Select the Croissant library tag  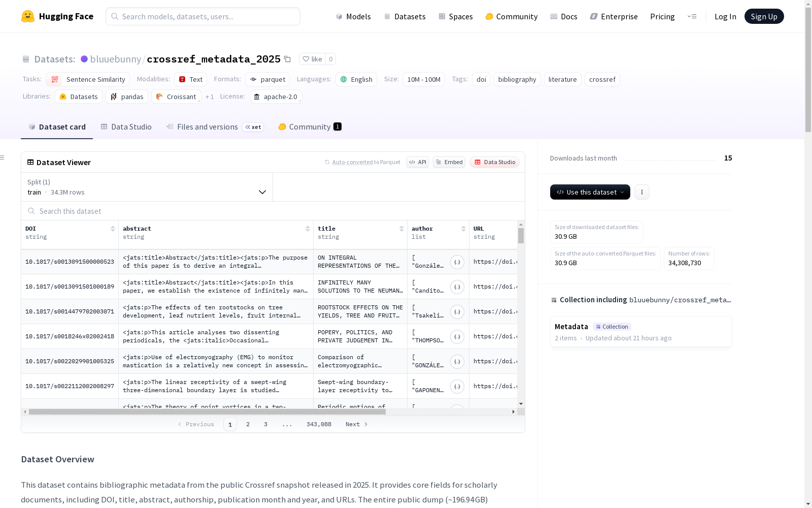point(176,97)
